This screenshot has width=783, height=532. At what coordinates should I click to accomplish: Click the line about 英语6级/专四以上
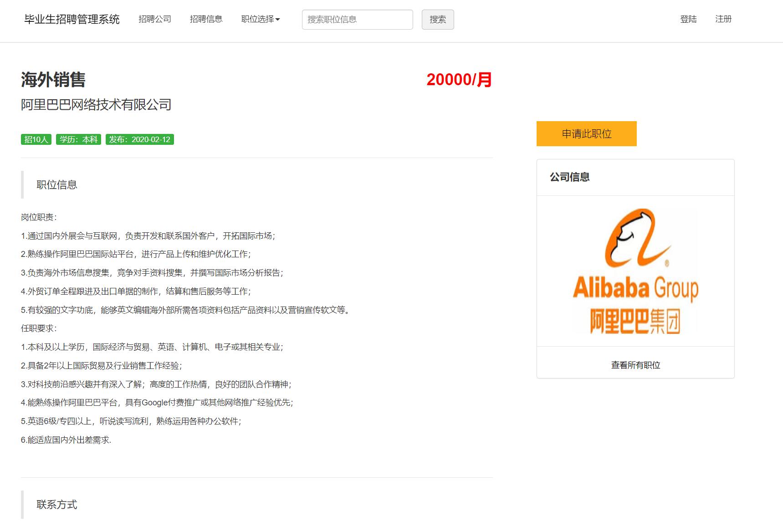click(131, 421)
